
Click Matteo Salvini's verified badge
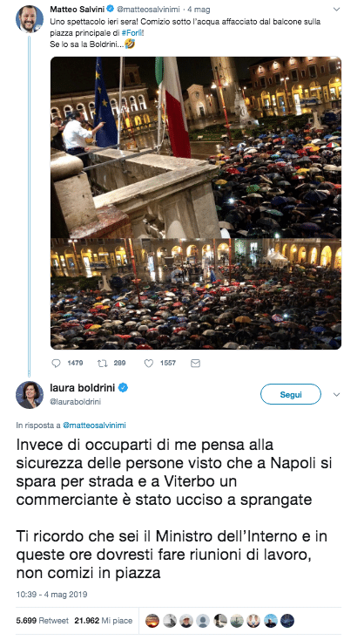tap(110, 8)
